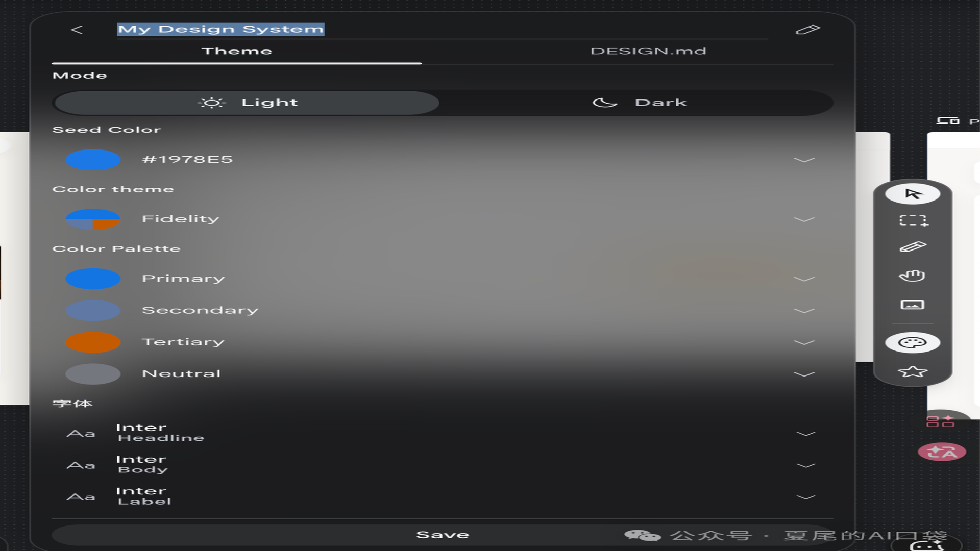Switch mode to Light
Viewport: 980px width, 551px height.
[x=247, y=103]
